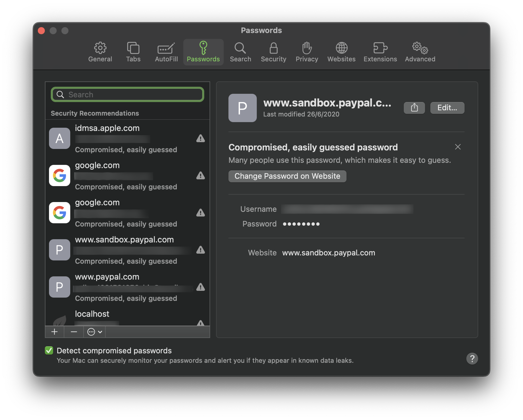Remove selected password with minus button

pyautogui.click(x=74, y=332)
